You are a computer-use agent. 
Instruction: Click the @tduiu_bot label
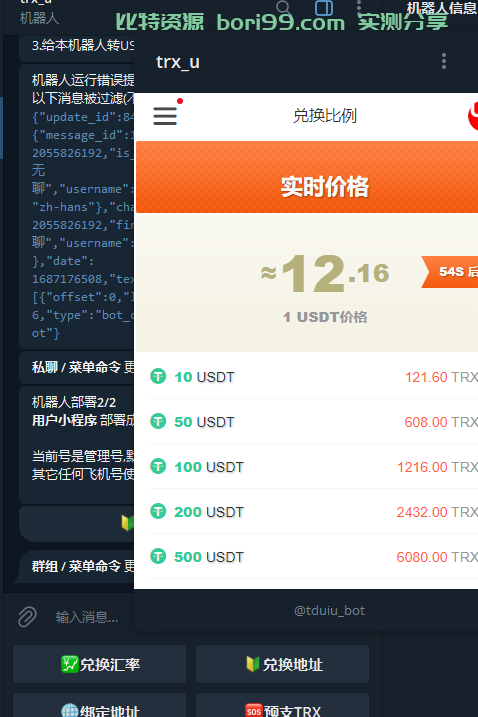coord(329,610)
